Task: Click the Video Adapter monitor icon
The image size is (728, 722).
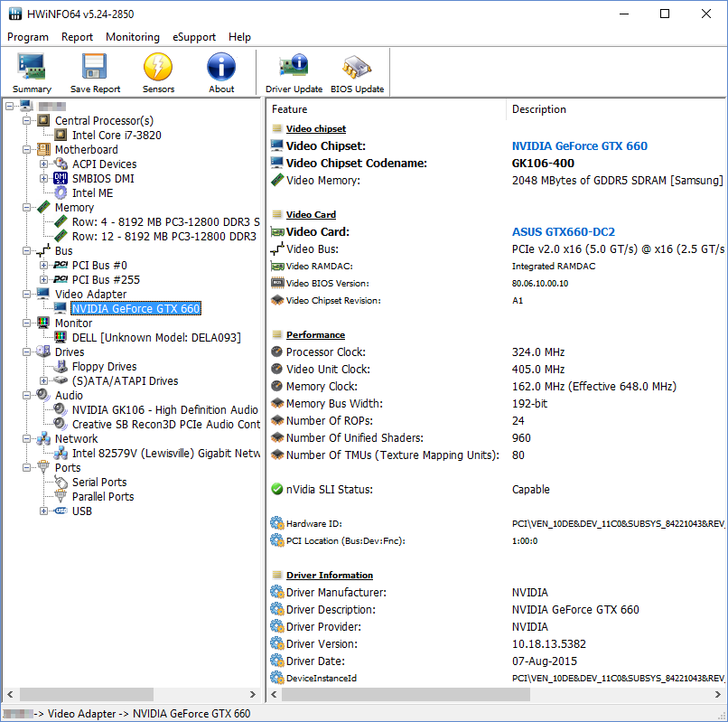Action: point(43,294)
